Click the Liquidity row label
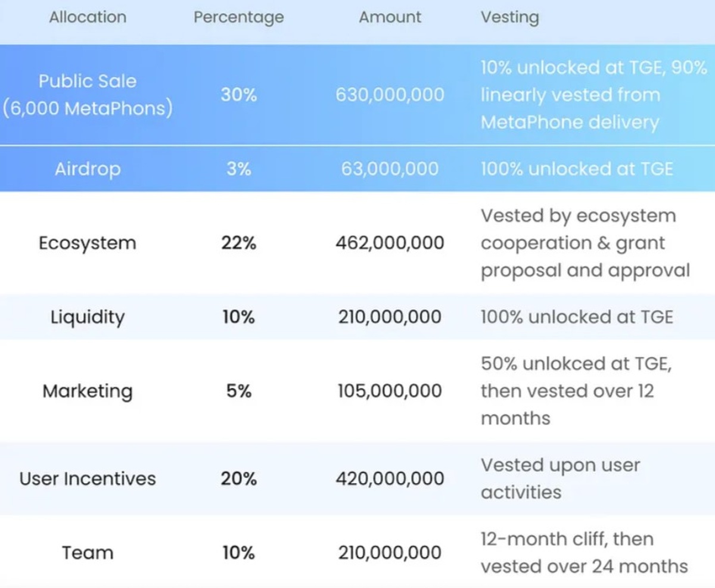Viewport: 715px width, 588px height. click(x=88, y=317)
